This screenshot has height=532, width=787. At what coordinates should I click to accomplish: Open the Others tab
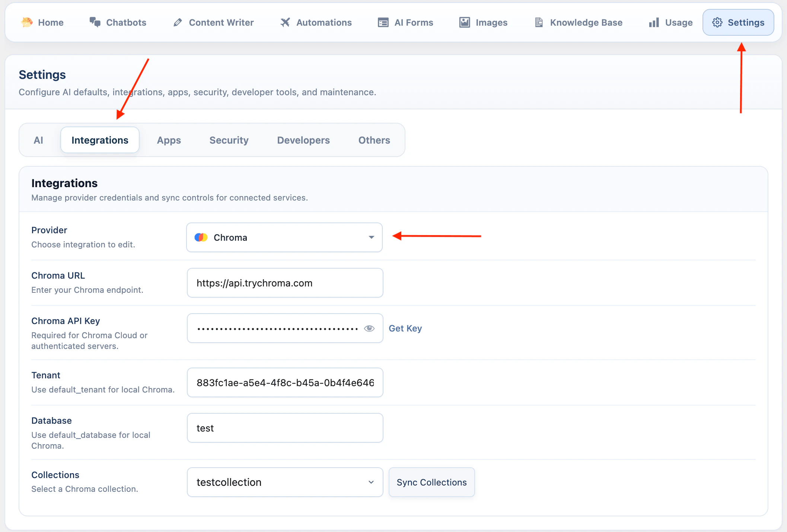[x=374, y=140]
